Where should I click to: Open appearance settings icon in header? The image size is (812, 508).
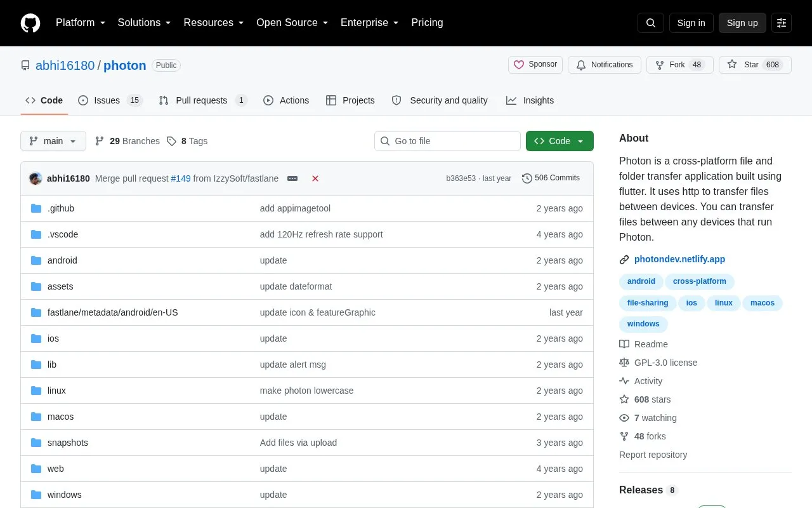coord(782,23)
